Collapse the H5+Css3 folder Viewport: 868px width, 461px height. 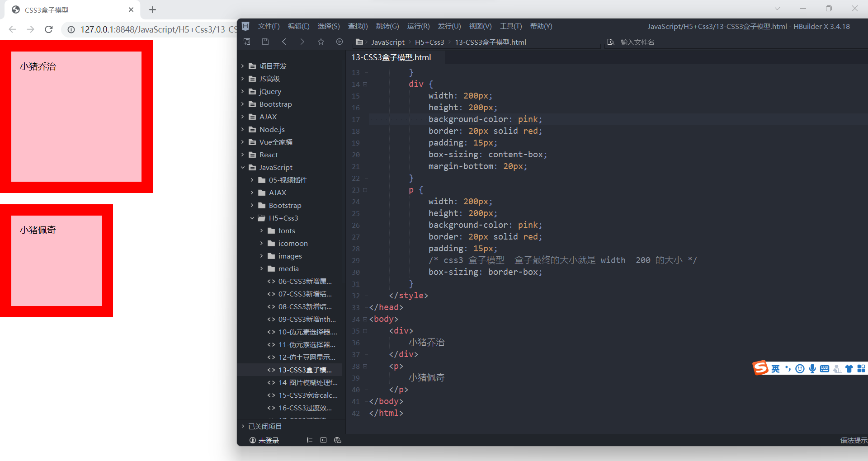(x=253, y=218)
